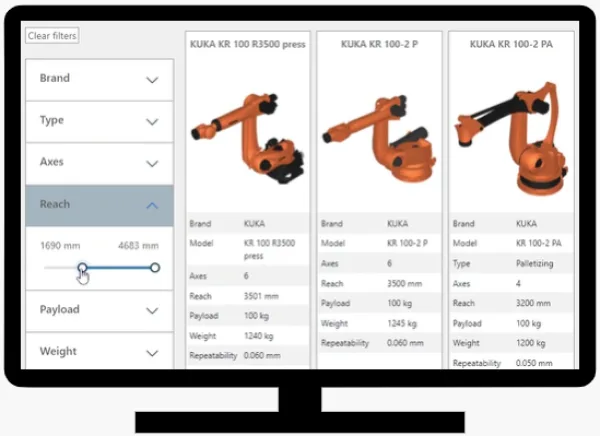Click the 3501 mm reach value
The height and width of the screenshot is (436, 600).
[261, 296]
